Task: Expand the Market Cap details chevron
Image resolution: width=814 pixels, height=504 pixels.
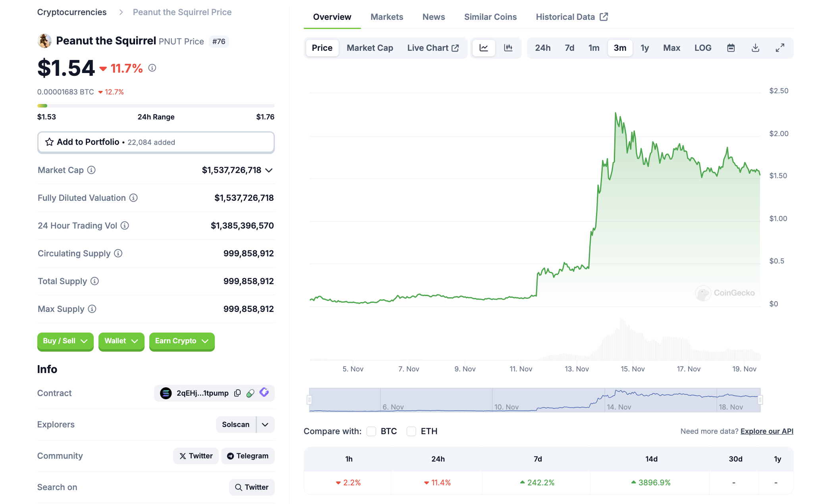Action: coord(269,170)
